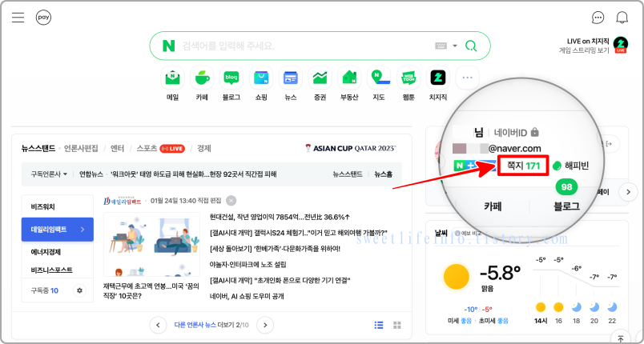Open the -5.8° current temperature
The width and height of the screenshot is (644, 344).
point(501,274)
